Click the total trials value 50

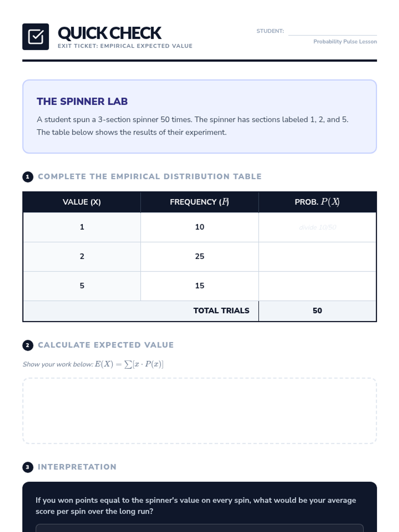(x=317, y=311)
